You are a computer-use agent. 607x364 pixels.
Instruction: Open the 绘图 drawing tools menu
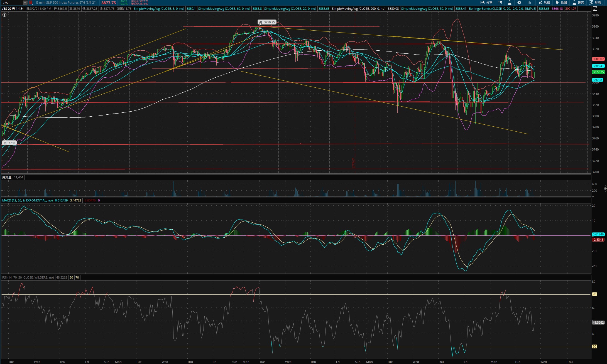pyautogui.click(x=561, y=3)
